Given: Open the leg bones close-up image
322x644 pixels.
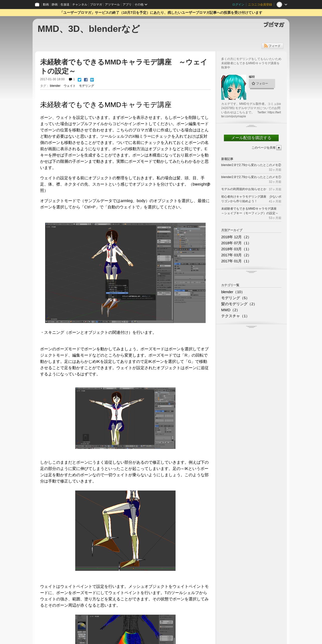Looking at the screenshot, I should (125, 531).
